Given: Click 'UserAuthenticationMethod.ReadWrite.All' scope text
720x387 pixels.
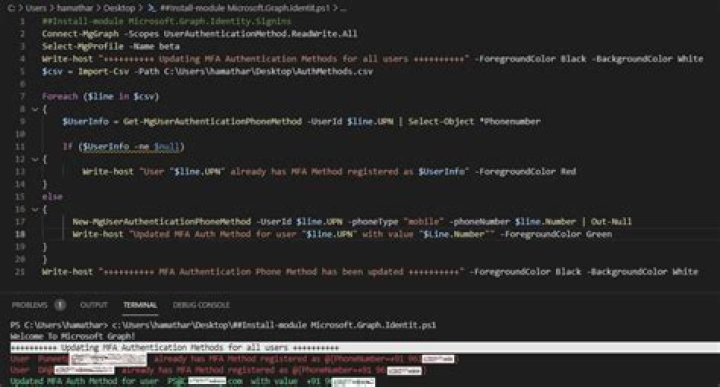Looking at the screenshot, I should (x=260, y=34).
